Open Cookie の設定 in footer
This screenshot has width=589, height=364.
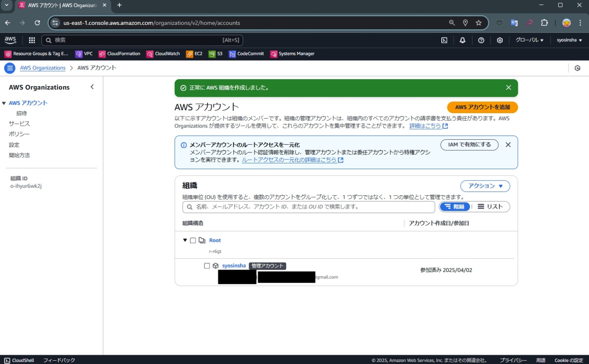pos(569,360)
